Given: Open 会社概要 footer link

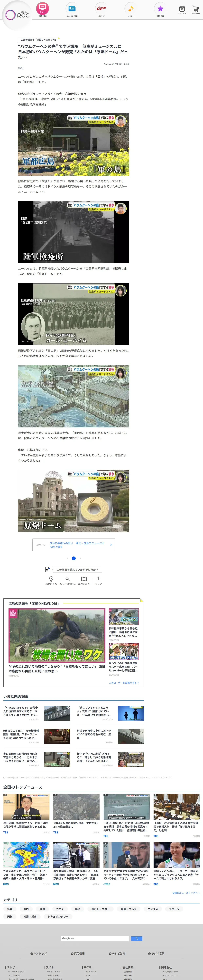Looking at the screenshot, I should coord(128,972).
